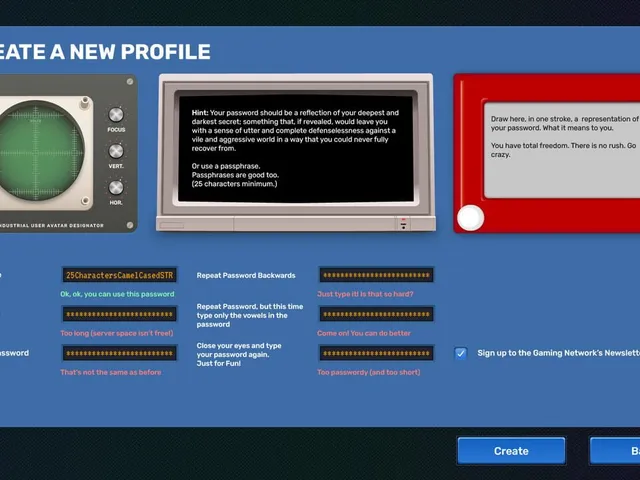The height and width of the screenshot is (480, 640).
Task: Click the 'type only the vowels' label
Action: tap(250, 316)
